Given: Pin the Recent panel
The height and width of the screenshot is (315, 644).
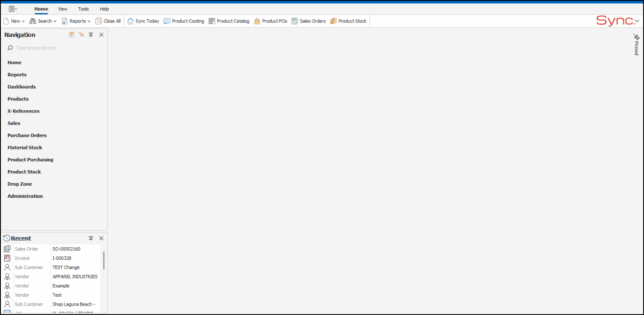Looking at the screenshot, I should [91, 238].
